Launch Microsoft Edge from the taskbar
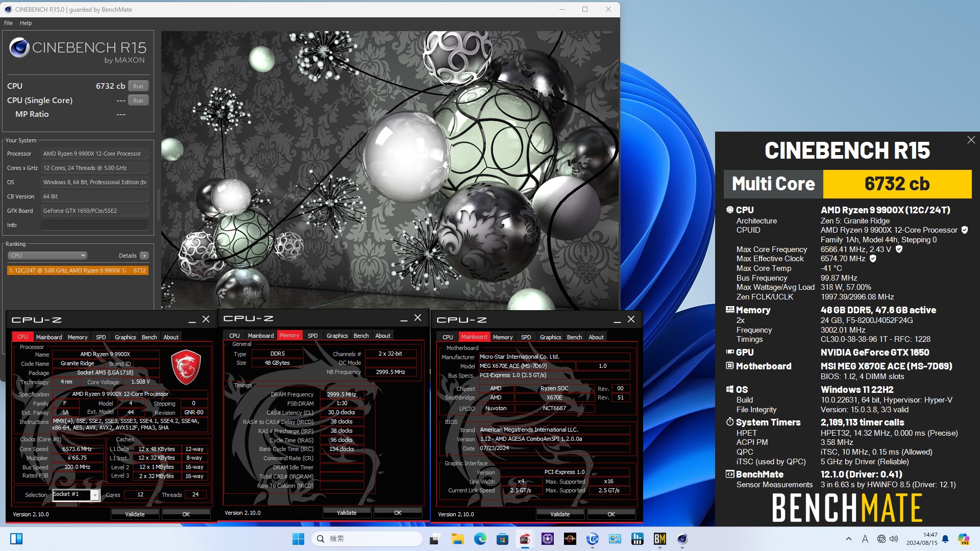 (x=480, y=539)
